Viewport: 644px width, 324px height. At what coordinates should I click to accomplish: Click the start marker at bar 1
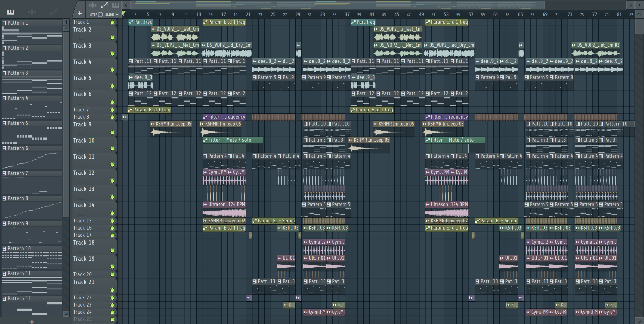tap(124, 13)
